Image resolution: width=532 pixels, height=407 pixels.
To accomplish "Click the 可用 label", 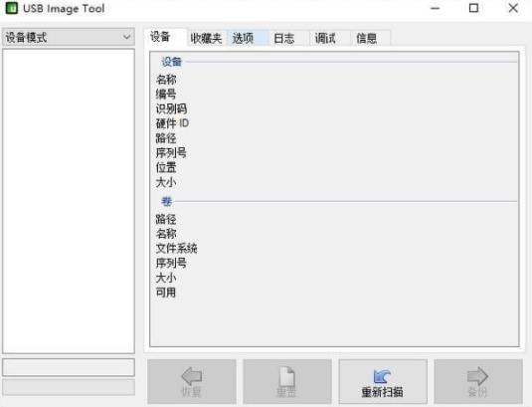I will 166,293.
